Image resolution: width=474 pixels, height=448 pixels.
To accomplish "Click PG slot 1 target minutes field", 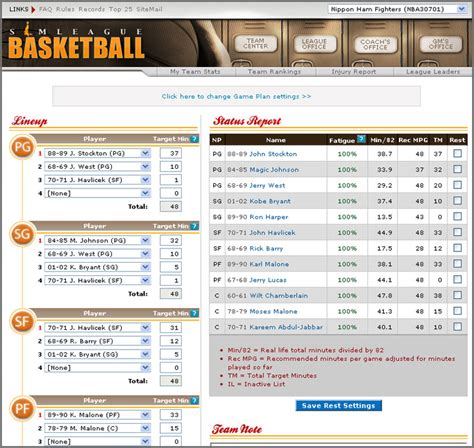I will tap(171, 153).
